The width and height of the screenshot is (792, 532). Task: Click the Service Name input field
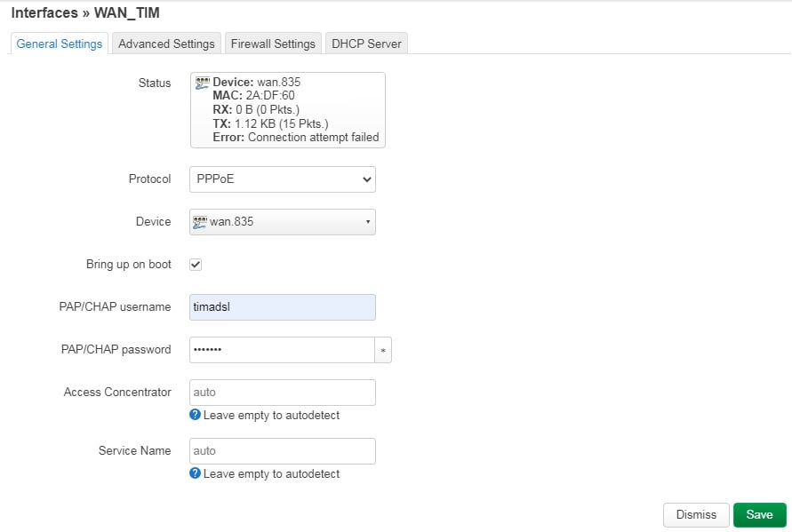[283, 451]
